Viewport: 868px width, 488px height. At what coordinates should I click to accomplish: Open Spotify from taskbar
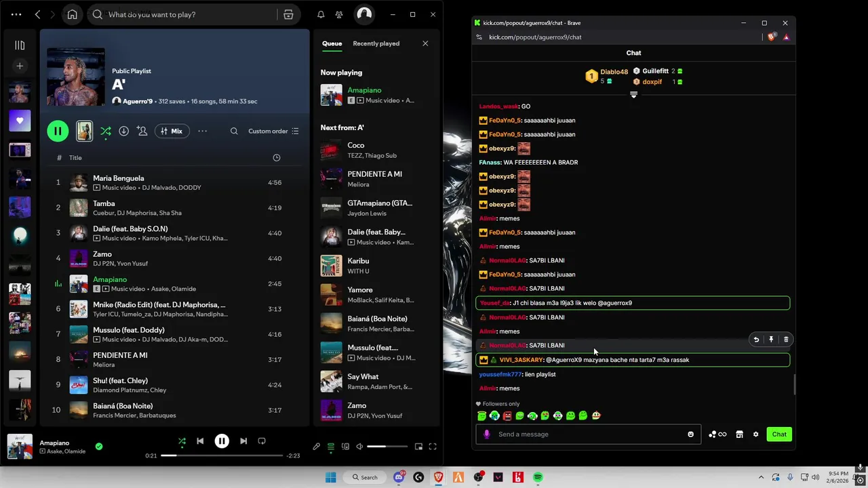[538, 477]
